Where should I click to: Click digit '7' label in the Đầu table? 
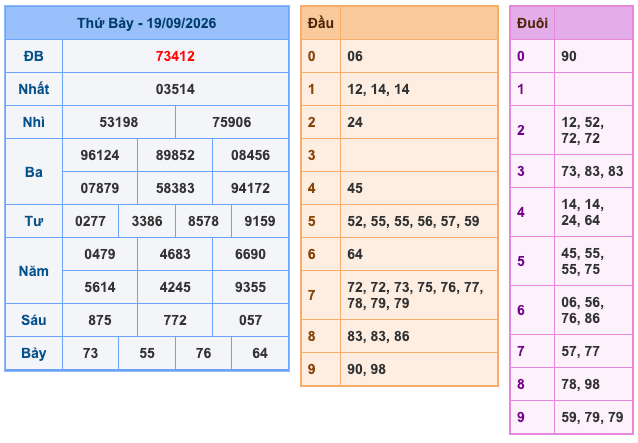tap(312, 295)
